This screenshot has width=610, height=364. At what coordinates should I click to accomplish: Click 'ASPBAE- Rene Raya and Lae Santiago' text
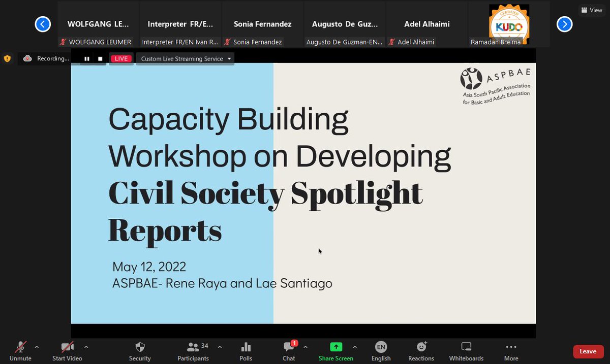[x=222, y=283]
